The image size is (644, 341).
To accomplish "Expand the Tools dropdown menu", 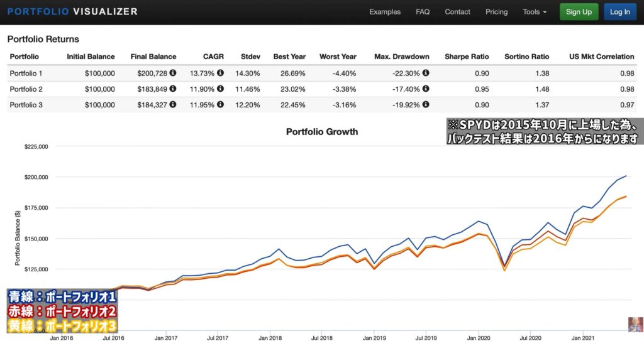I will click(535, 12).
